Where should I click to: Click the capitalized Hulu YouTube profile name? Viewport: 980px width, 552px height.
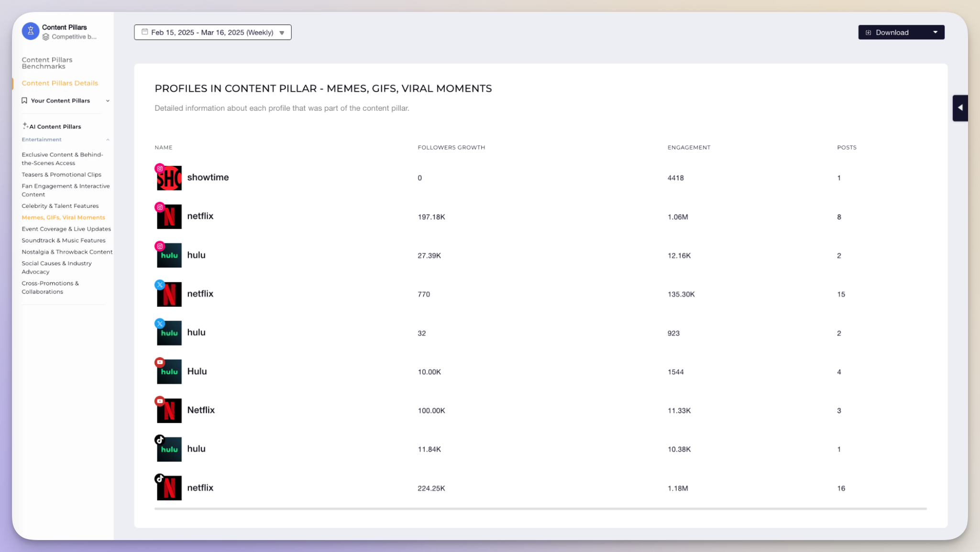pos(197,371)
